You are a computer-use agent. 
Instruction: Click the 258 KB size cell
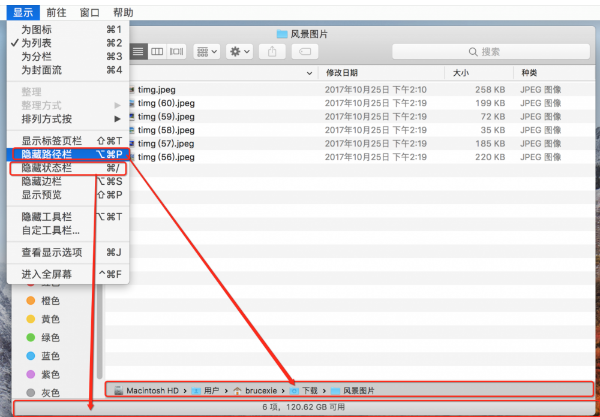point(490,90)
